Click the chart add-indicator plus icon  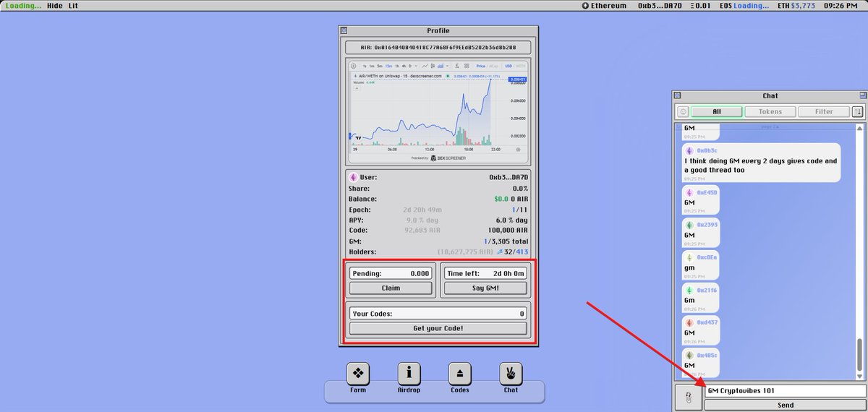[353, 66]
